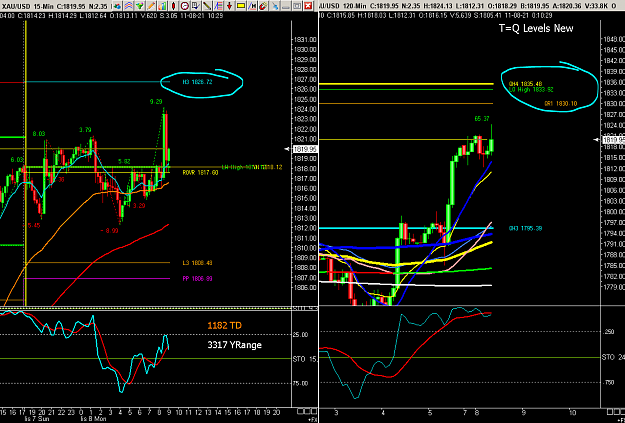Open the wavy-lines indicators icon
Viewport: 625px width, 423px height.
tap(128, 6)
